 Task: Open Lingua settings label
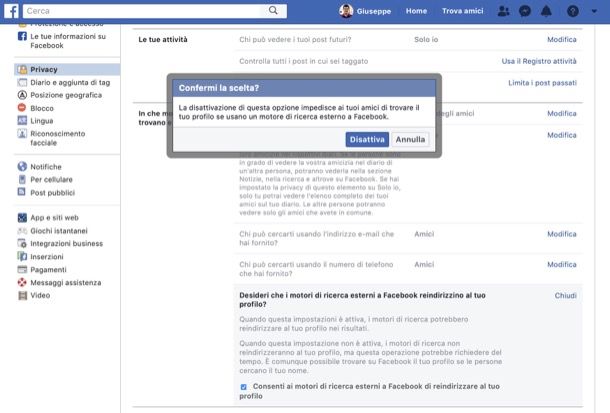42,121
